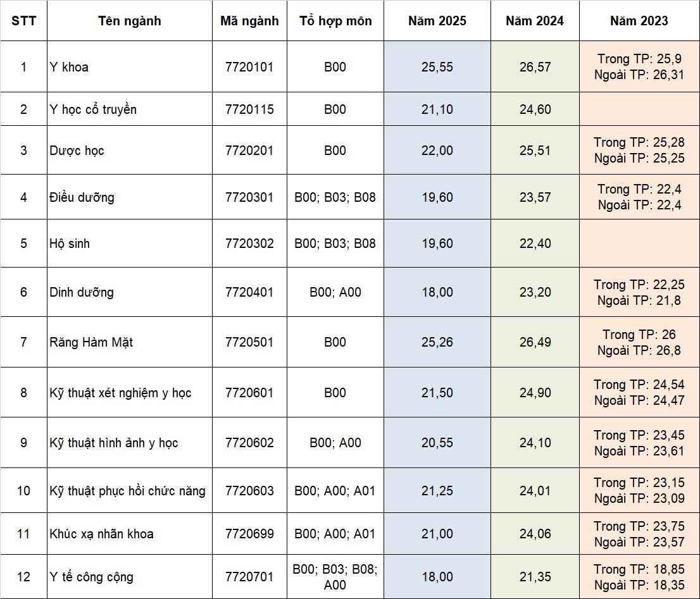The image size is (700, 599).
Task: Click the "Tên ngành" column header
Action: (x=130, y=21)
